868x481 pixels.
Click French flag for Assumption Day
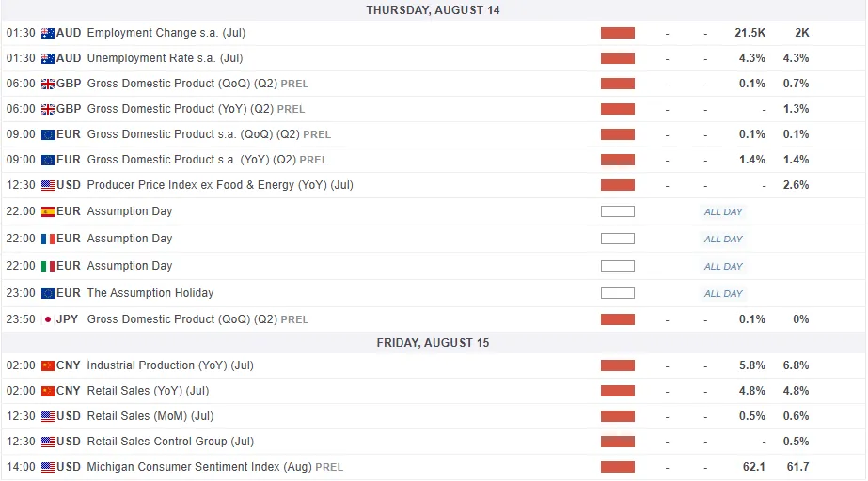click(48, 239)
